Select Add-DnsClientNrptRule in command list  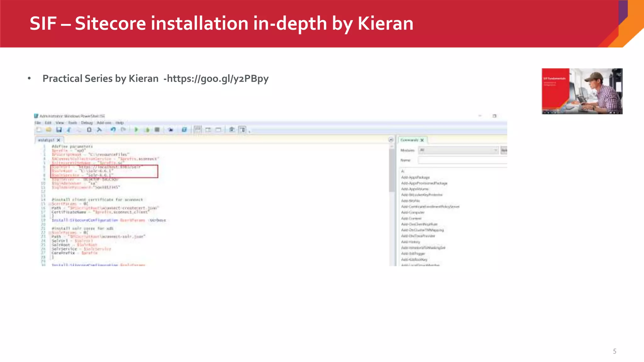point(419,224)
